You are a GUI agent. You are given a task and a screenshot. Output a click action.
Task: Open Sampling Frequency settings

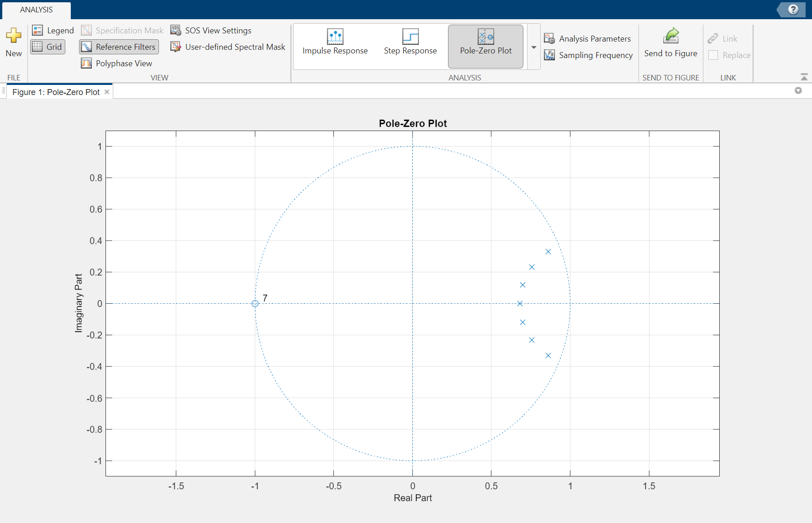(588, 55)
